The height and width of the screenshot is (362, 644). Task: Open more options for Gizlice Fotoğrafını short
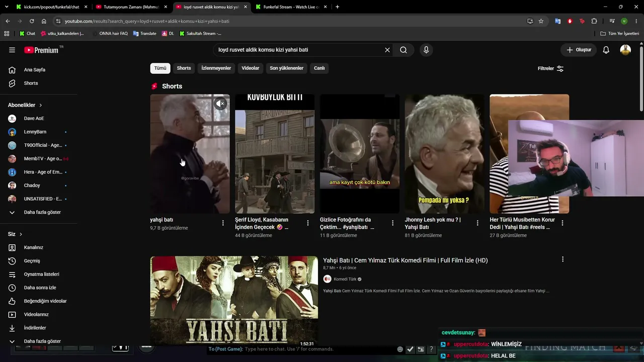click(393, 223)
